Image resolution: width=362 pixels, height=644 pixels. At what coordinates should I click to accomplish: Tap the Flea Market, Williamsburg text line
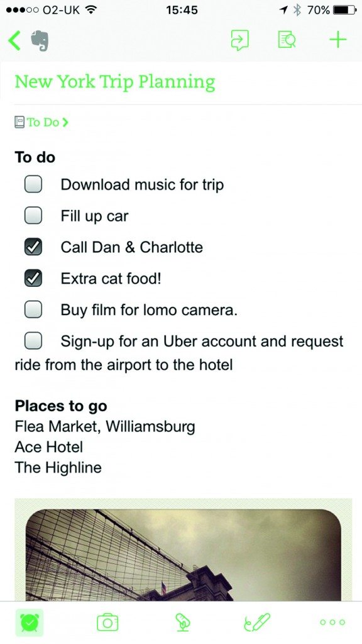coord(105,426)
